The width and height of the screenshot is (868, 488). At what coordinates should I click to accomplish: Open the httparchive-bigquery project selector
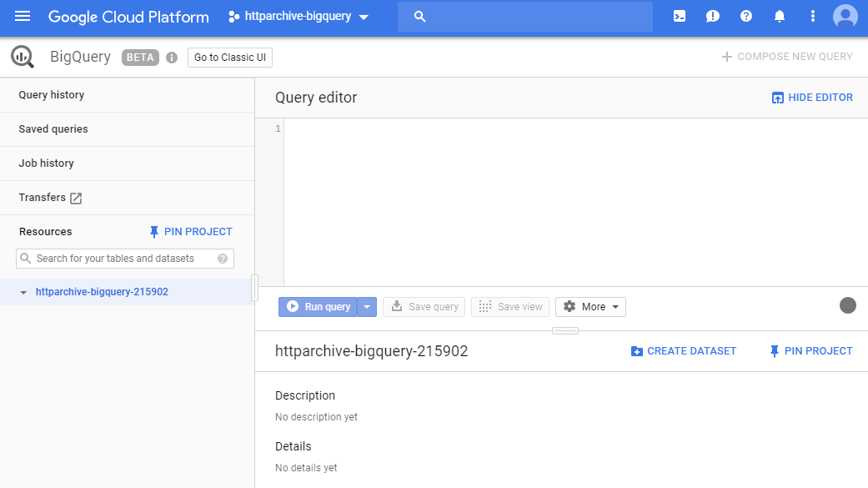click(x=299, y=17)
